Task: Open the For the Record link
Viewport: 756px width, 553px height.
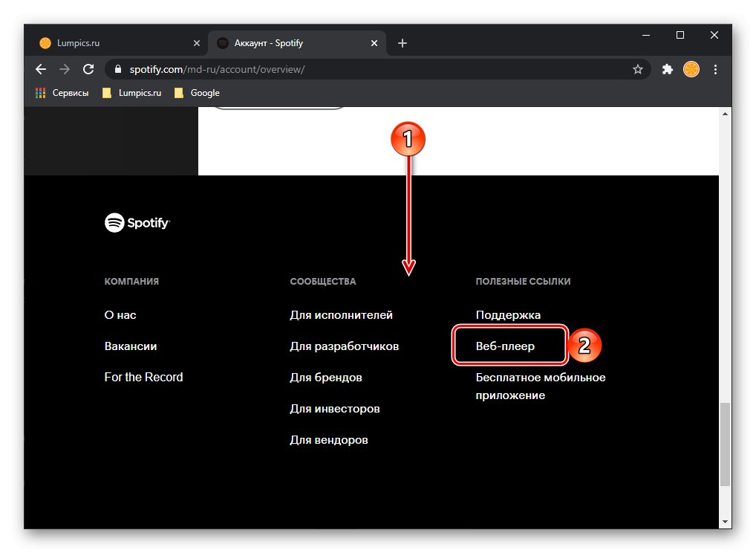Action: coord(143,378)
